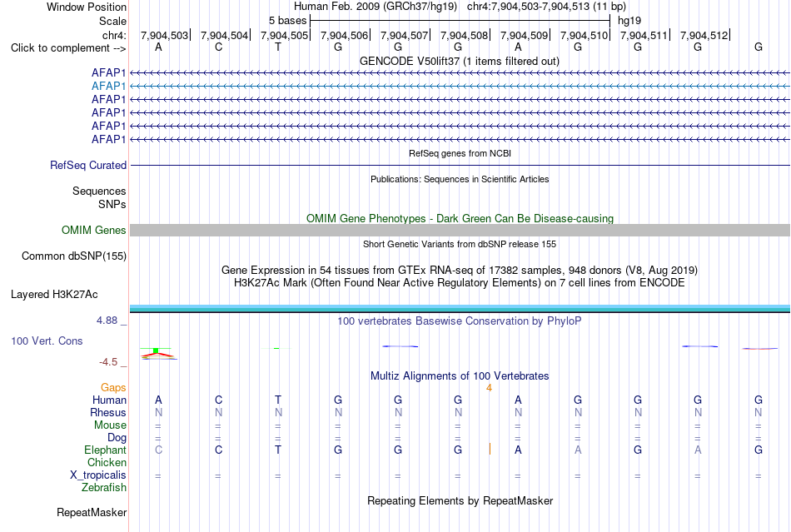The image size is (791, 532).
Task: Click the "X_tropicalis" species label
Action: tap(98, 475)
